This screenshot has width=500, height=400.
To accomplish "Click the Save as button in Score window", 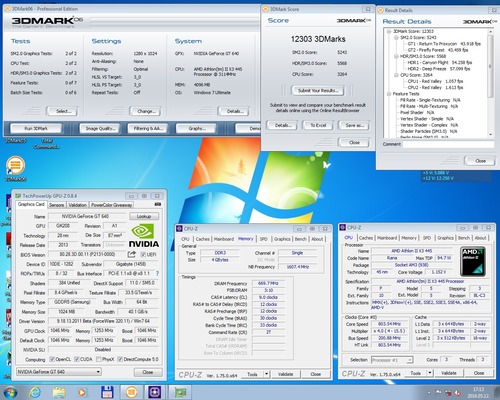I will (x=354, y=125).
